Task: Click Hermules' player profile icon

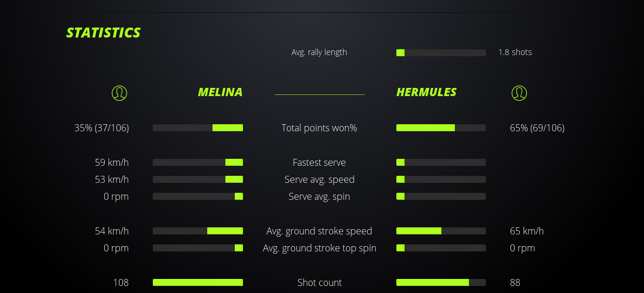Action: [519, 93]
